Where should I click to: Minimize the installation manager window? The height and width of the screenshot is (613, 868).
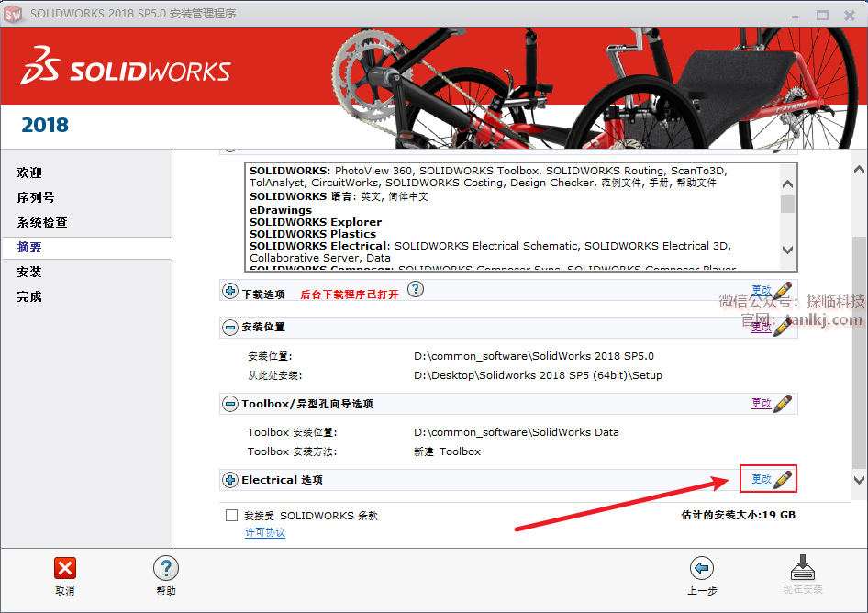796,16
